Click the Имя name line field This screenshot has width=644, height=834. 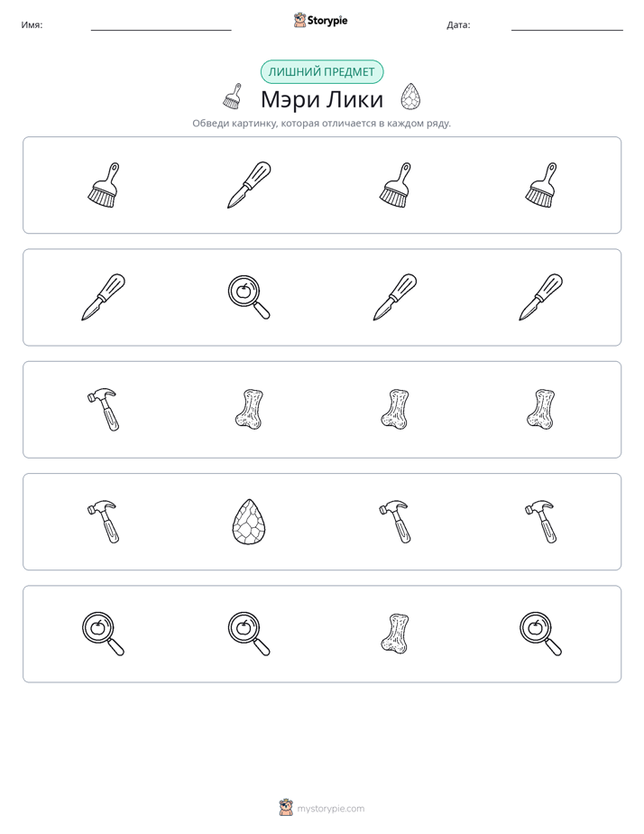coord(161,25)
